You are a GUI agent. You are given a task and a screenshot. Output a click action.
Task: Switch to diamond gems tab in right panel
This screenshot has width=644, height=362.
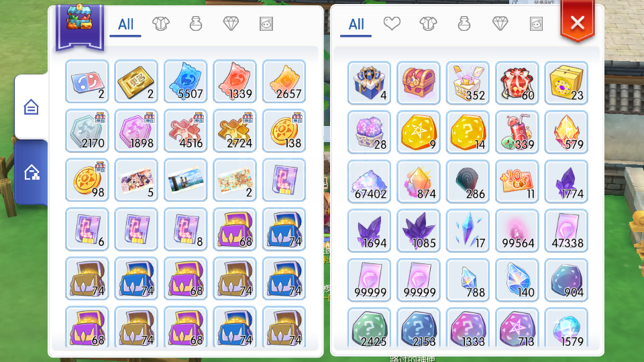coord(500,24)
